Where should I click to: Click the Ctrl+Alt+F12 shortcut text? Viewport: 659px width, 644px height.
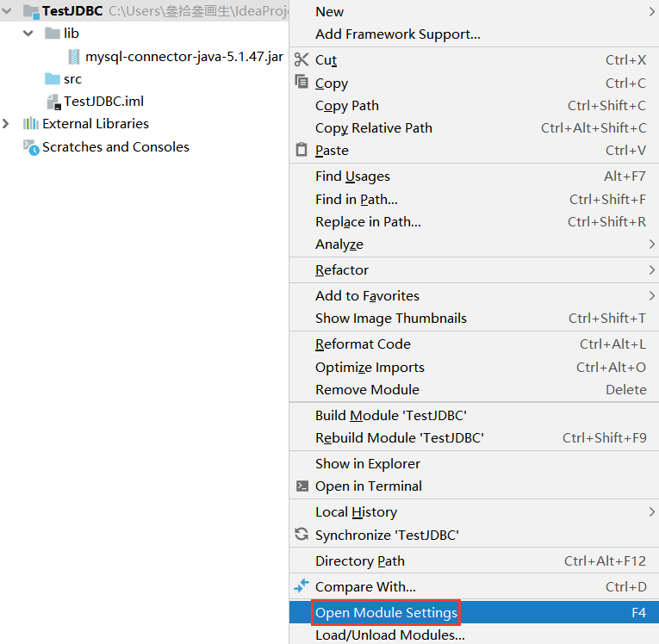coord(605,560)
